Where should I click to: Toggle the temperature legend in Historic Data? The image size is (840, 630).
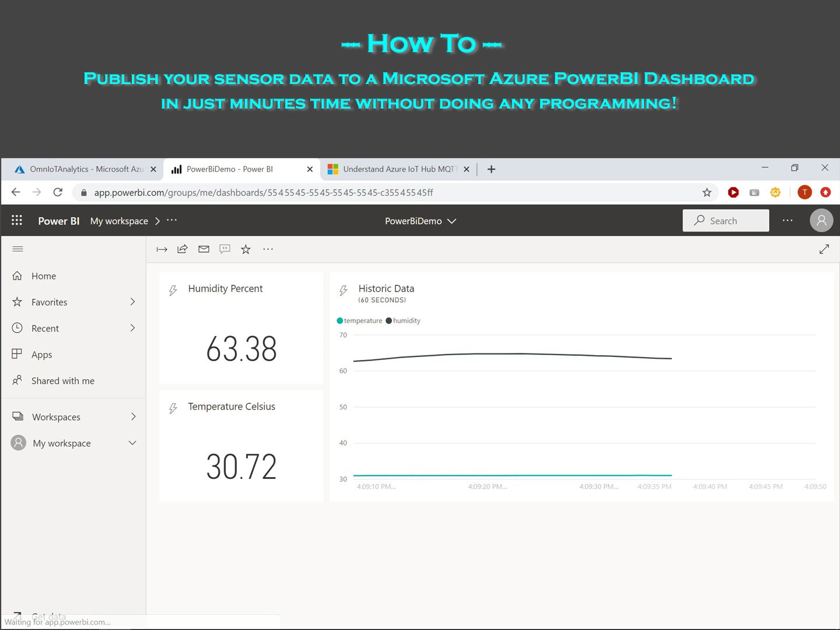coord(359,320)
